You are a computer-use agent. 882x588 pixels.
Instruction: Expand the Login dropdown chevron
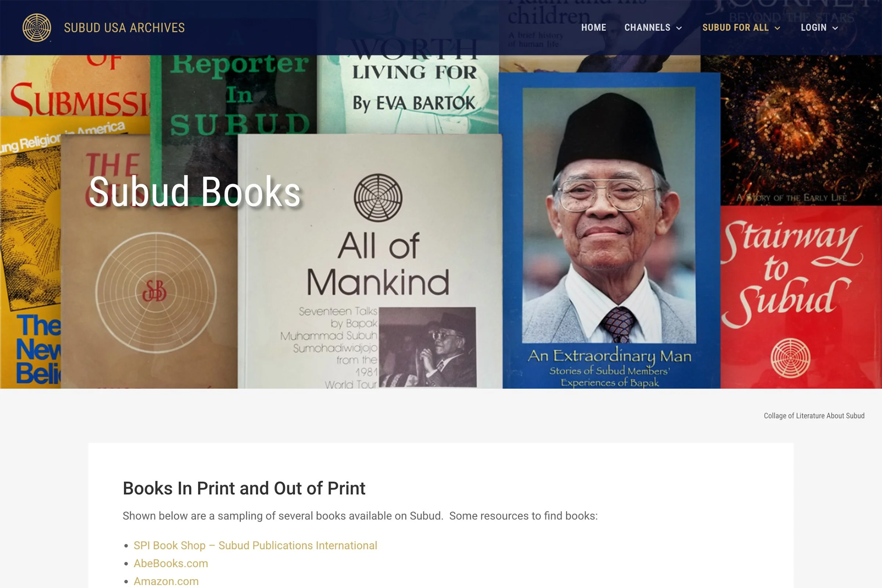[x=835, y=28]
